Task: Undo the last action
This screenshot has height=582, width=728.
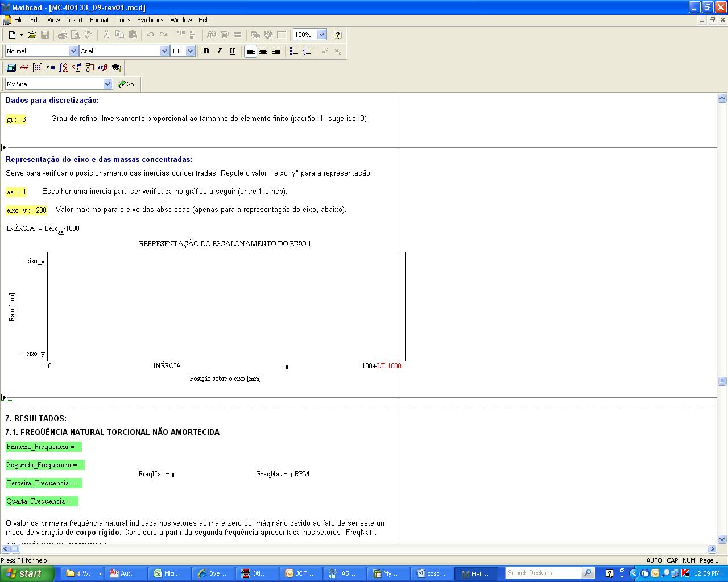Action: pyautogui.click(x=150, y=35)
